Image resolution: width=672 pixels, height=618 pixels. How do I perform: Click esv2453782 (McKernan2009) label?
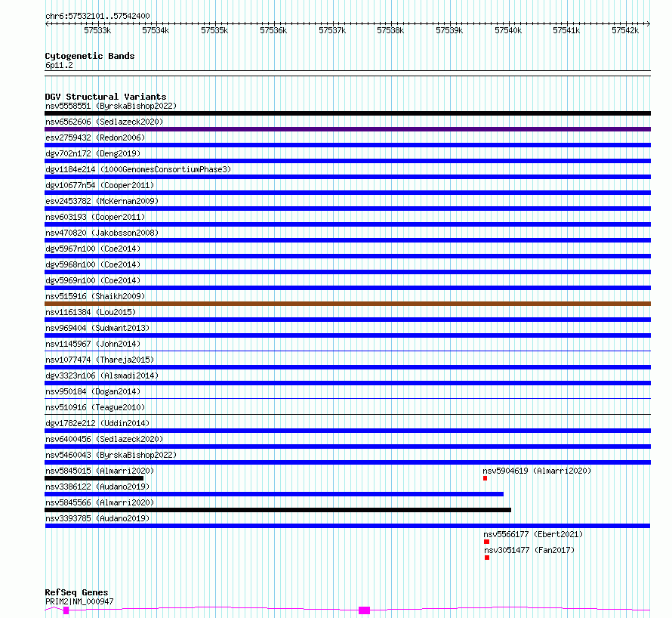pos(102,201)
